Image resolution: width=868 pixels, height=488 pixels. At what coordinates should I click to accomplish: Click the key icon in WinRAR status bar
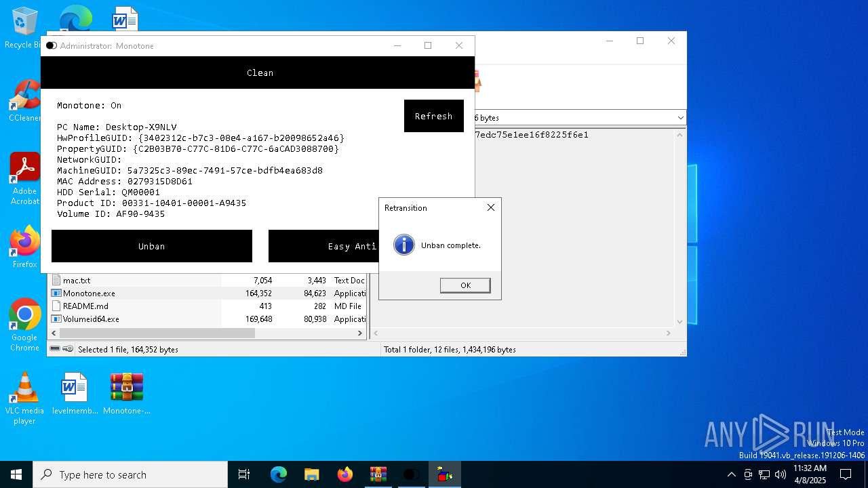(x=68, y=349)
